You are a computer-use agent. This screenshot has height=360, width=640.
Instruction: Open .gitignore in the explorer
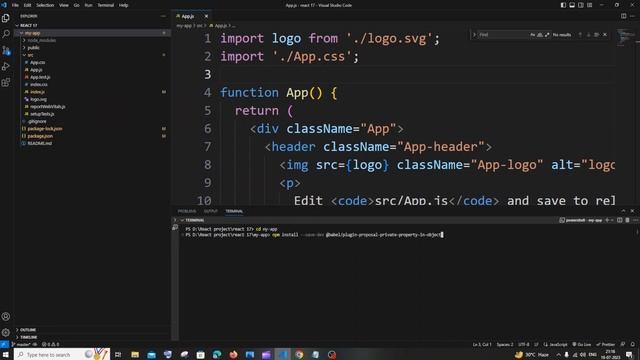point(92,121)
